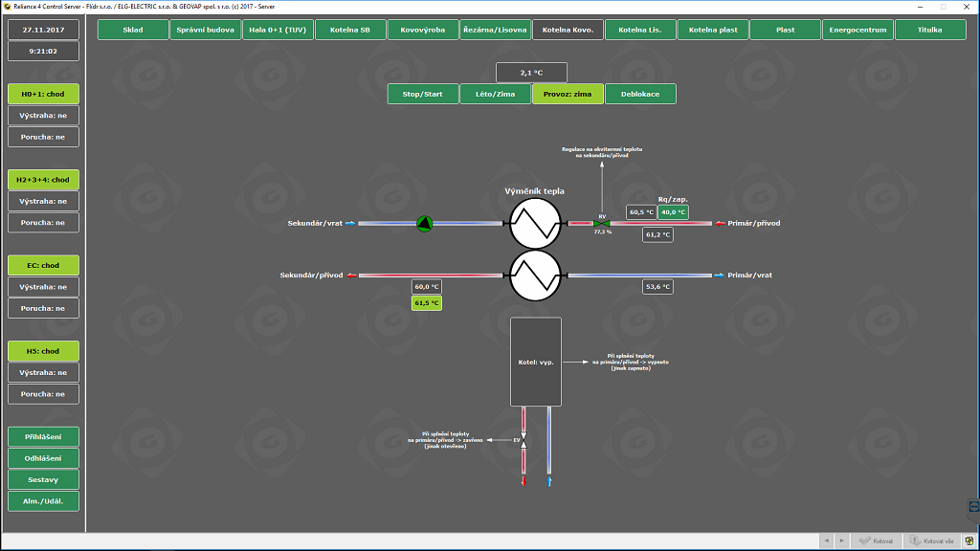The height and width of the screenshot is (551, 980).
Task: Edit the 40,0 °C Rq/zap. setpoint field
Action: tap(673, 212)
